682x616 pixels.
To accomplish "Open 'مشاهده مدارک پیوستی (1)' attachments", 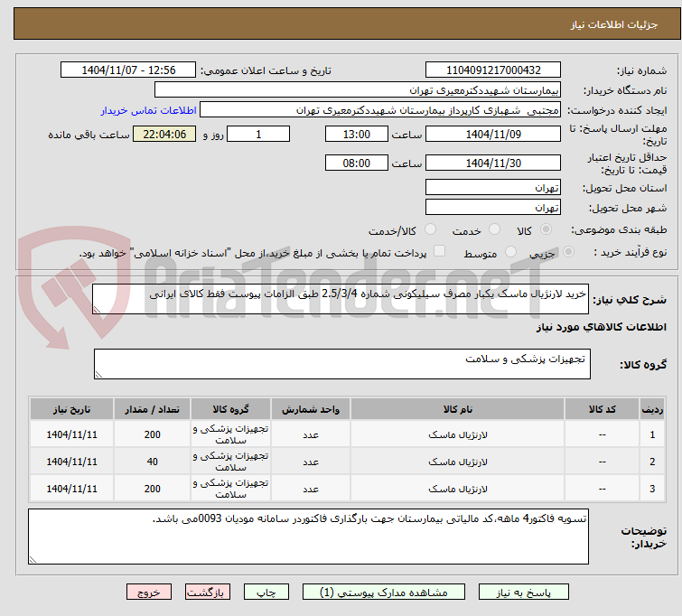I will click(383, 593).
